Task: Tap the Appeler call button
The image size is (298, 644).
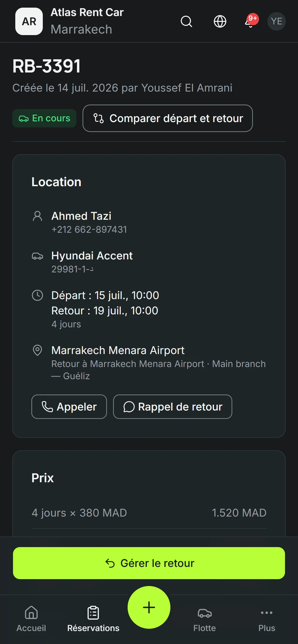Action: click(69, 407)
